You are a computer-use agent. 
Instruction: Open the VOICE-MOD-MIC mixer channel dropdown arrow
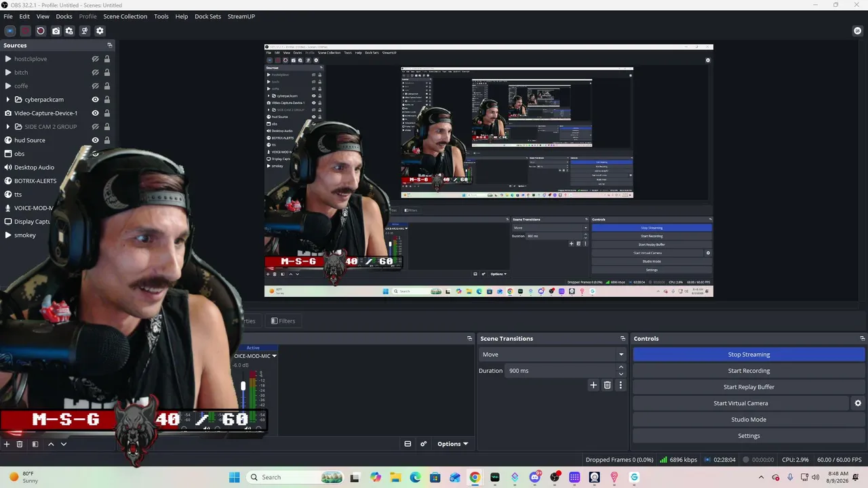pyautogui.click(x=274, y=356)
